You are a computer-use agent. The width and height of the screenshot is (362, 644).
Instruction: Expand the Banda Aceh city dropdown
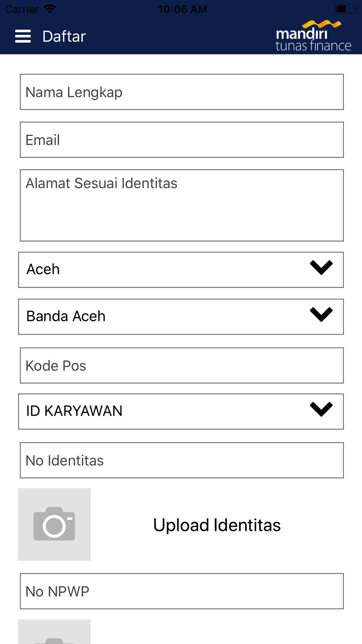(181, 317)
